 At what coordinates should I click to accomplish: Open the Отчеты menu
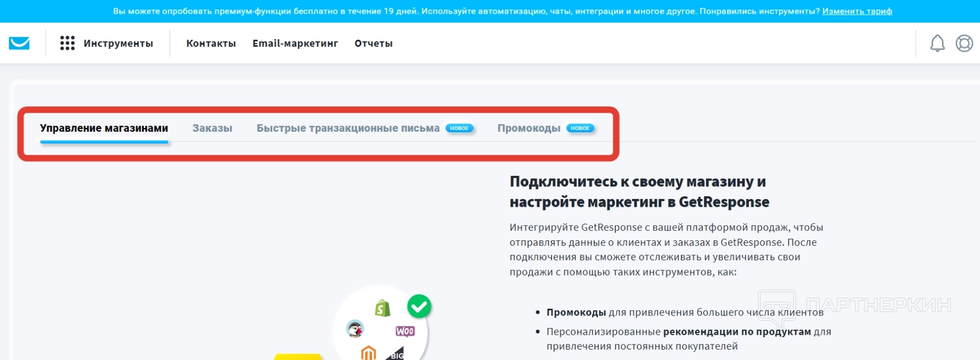373,44
